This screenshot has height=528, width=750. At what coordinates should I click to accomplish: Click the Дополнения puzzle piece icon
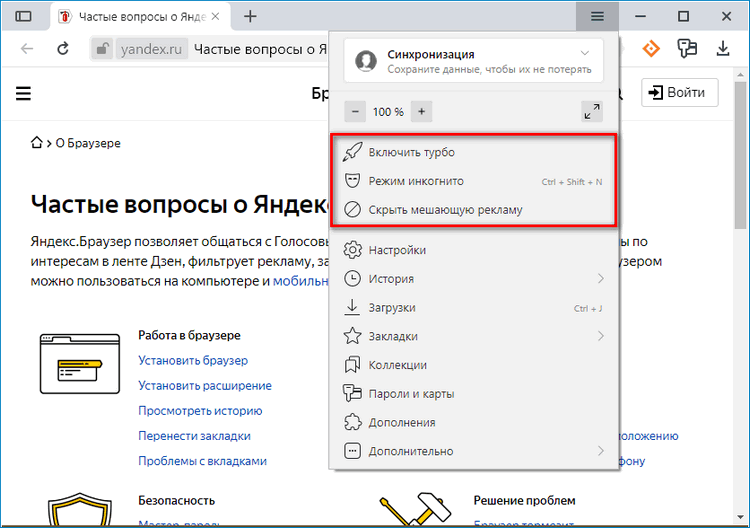pos(353,422)
